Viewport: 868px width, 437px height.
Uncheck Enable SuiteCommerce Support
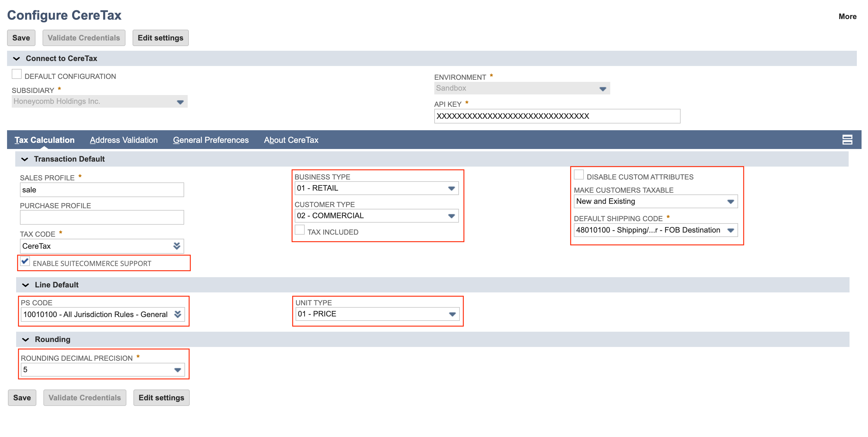tap(25, 261)
